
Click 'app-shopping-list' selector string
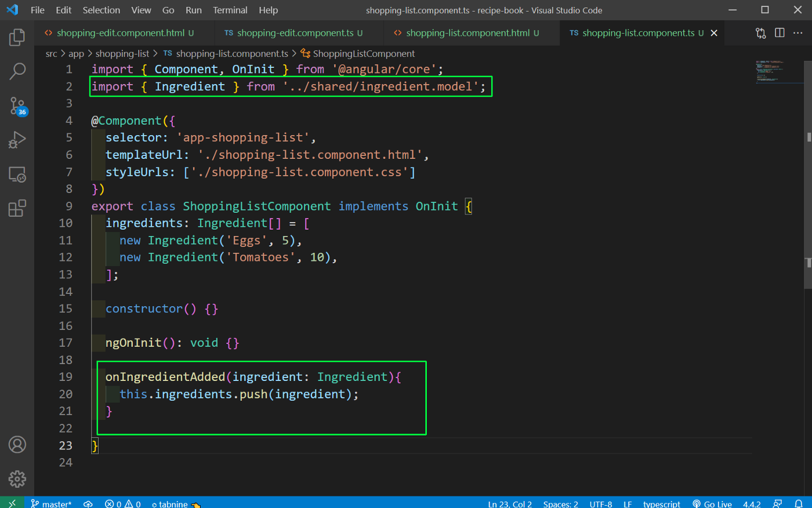click(x=243, y=137)
